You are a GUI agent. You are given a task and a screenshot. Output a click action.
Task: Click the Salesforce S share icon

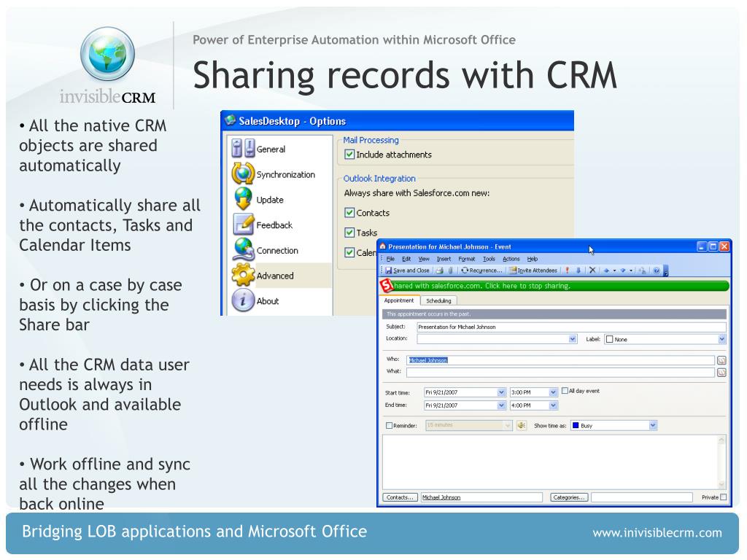coord(387,286)
